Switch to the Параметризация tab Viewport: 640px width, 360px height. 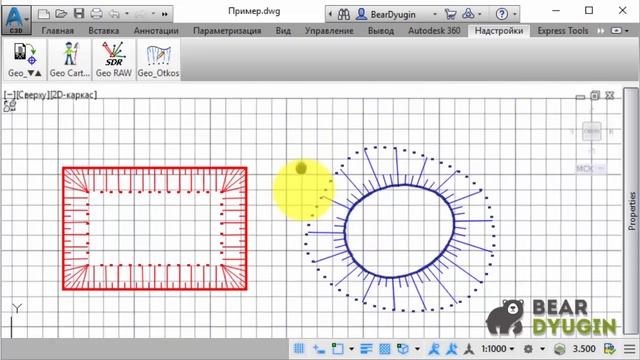227,31
